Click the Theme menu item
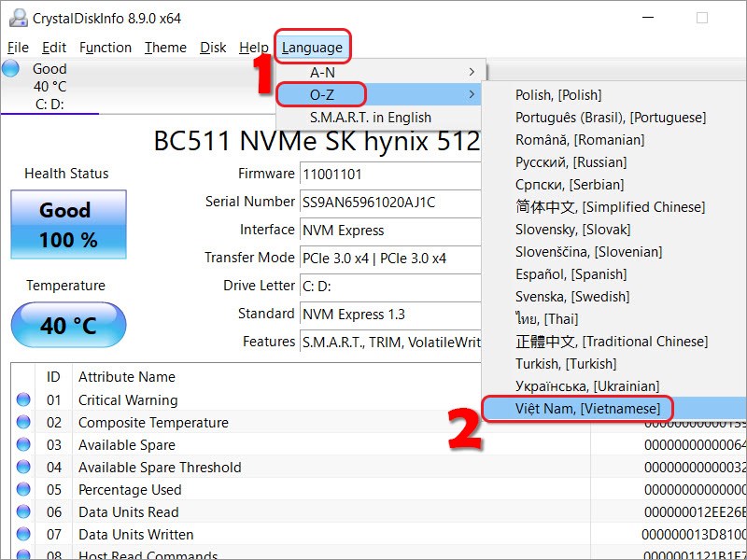The image size is (747, 560). [x=165, y=48]
